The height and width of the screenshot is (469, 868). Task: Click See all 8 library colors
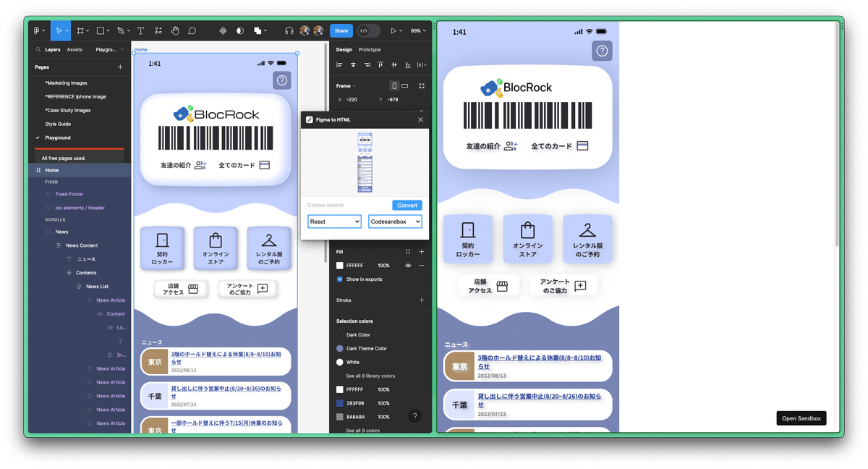[x=370, y=376]
